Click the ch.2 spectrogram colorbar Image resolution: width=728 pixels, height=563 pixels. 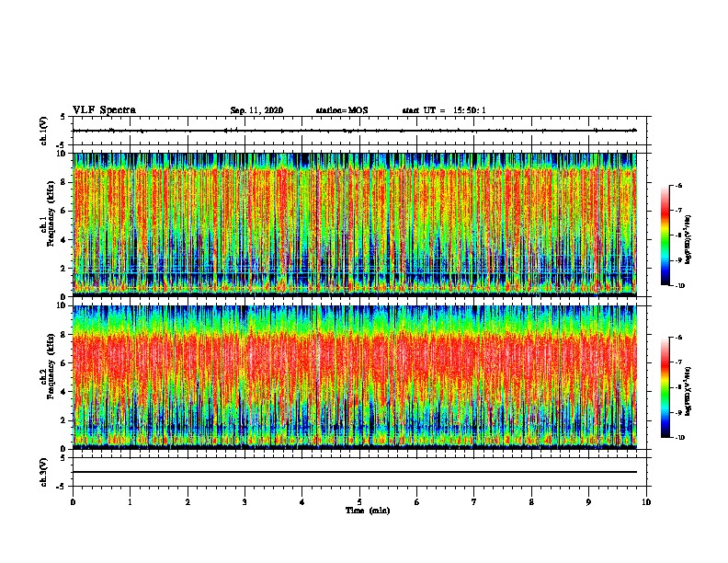[665, 387]
